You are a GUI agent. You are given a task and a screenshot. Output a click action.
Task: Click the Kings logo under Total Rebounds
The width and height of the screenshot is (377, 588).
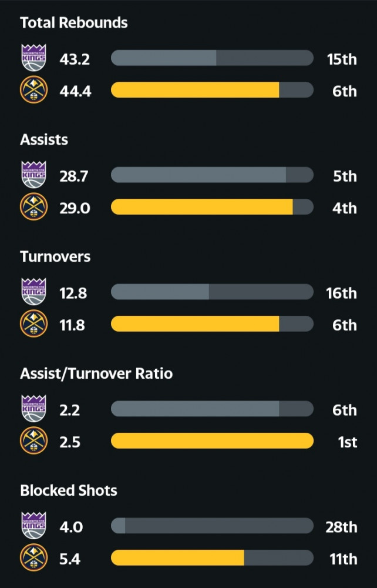(x=33, y=58)
